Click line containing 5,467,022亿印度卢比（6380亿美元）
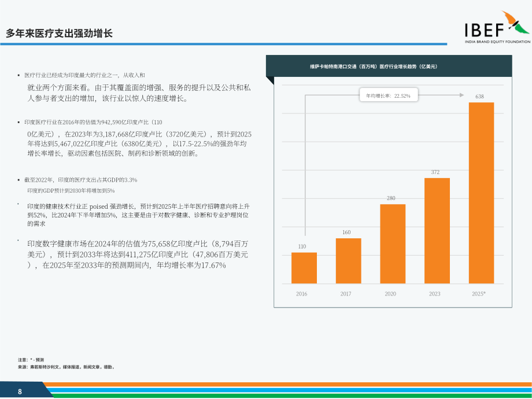 (137, 144)
